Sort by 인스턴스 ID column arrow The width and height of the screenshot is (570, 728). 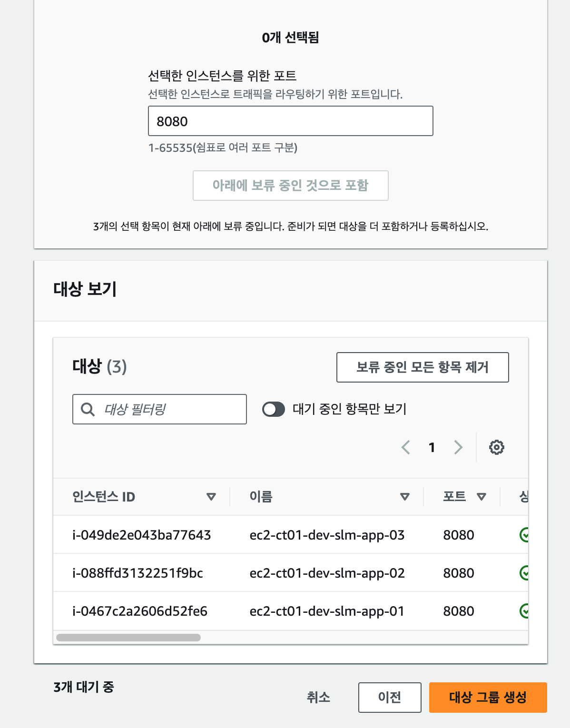tap(211, 497)
